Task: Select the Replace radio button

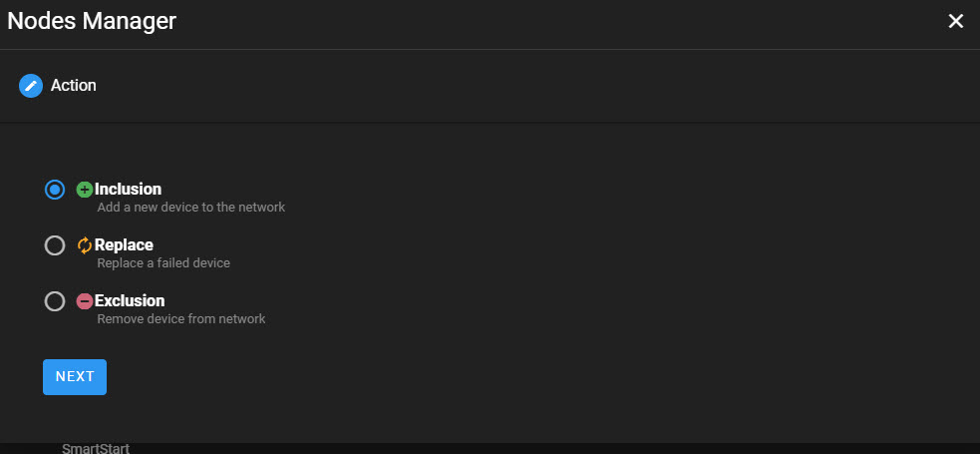Action: pyautogui.click(x=55, y=245)
